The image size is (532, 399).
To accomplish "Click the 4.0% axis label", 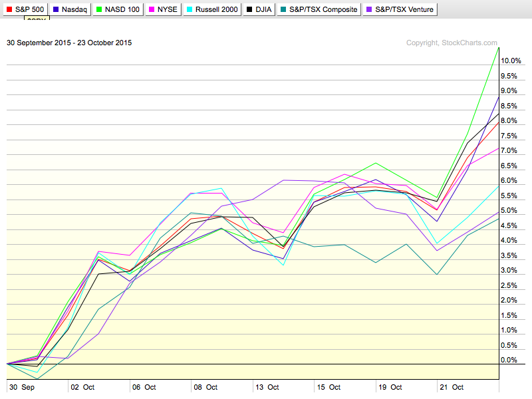I will [509, 240].
